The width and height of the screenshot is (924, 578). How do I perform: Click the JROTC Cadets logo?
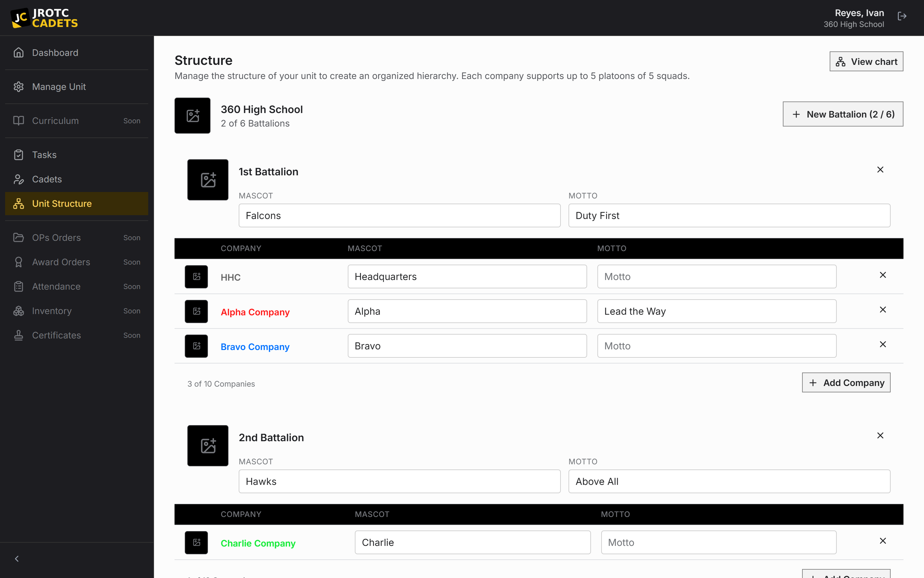pyautogui.click(x=44, y=18)
